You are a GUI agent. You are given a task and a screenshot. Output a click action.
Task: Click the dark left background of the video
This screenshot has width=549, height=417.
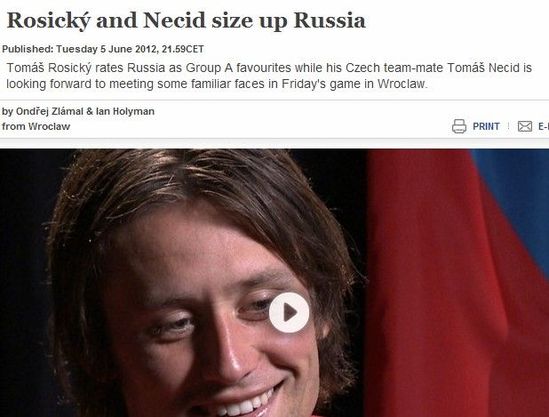point(23,280)
